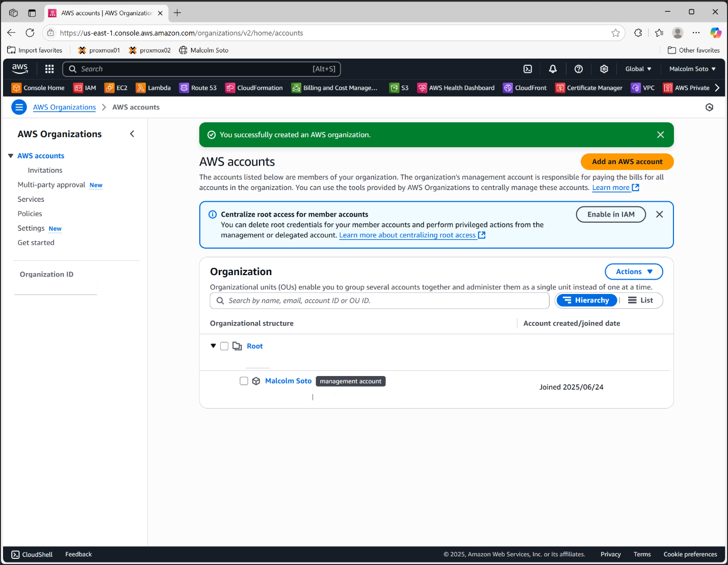
Task: Open the AWS help question mark icon
Action: coord(578,69)
